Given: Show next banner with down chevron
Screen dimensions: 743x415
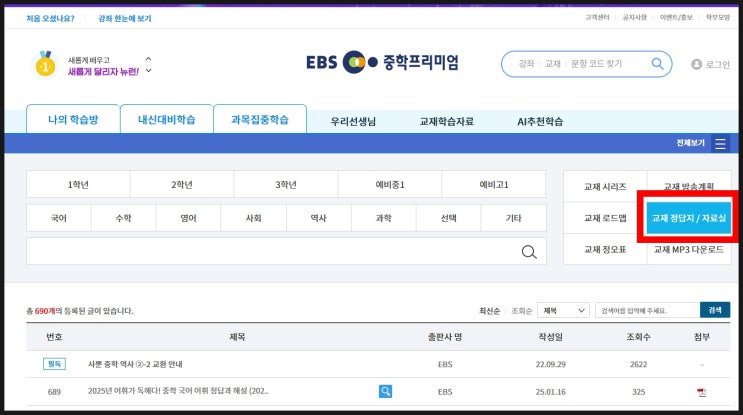Looking at the screenshot, I should pos(148,71).
